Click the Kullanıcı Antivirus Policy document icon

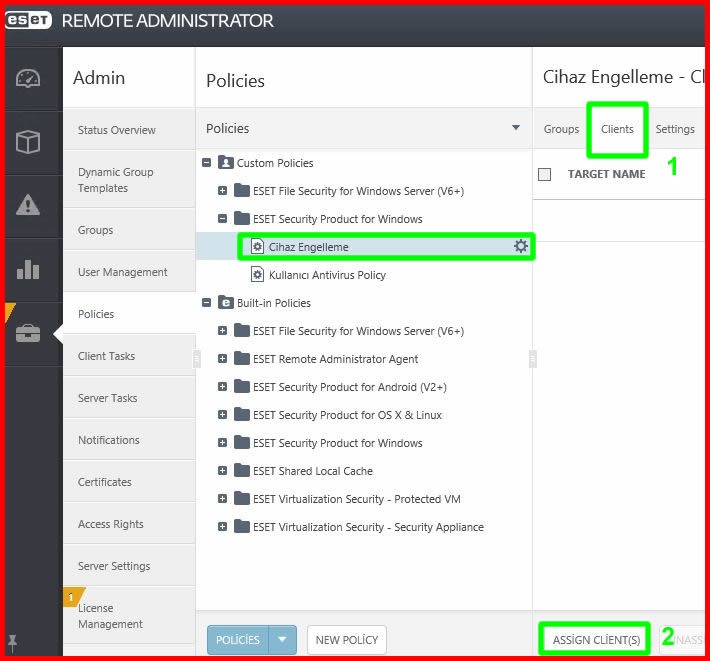pos(257,275)
